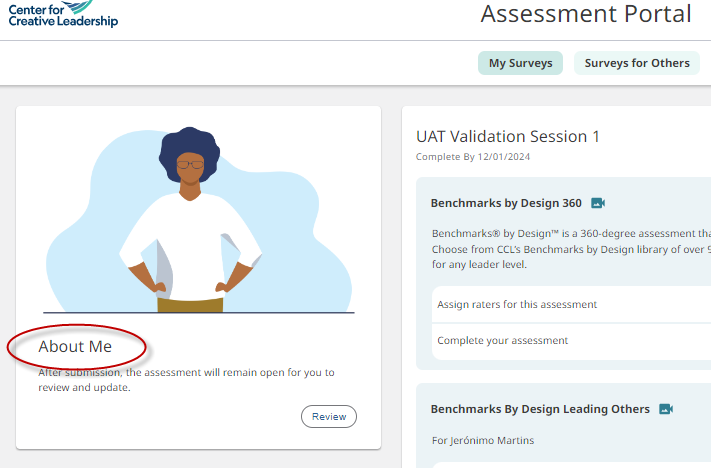Click the Review button on About Me card
The height and width of the screenshot is (468, 711).
click(x=329, y=416)
